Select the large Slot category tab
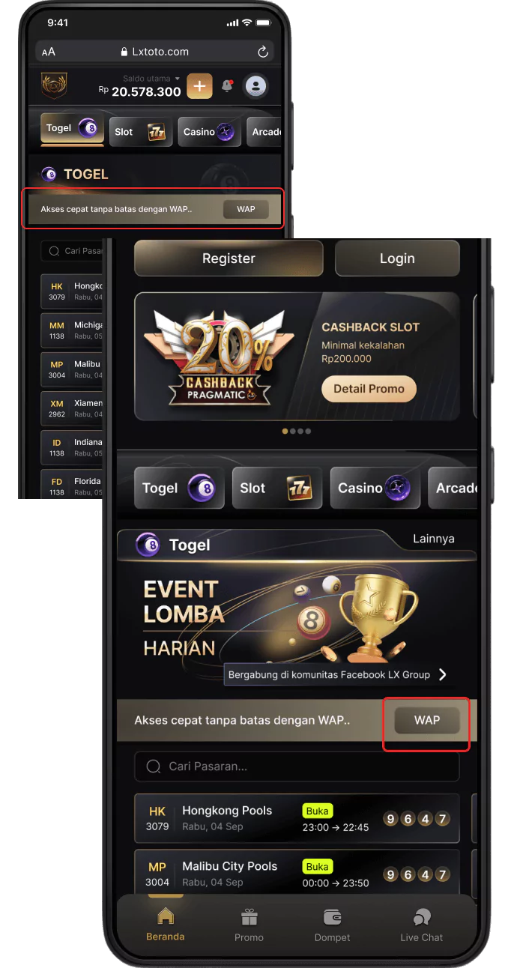This screenshot has width=505, height=980. coord(277,489)
